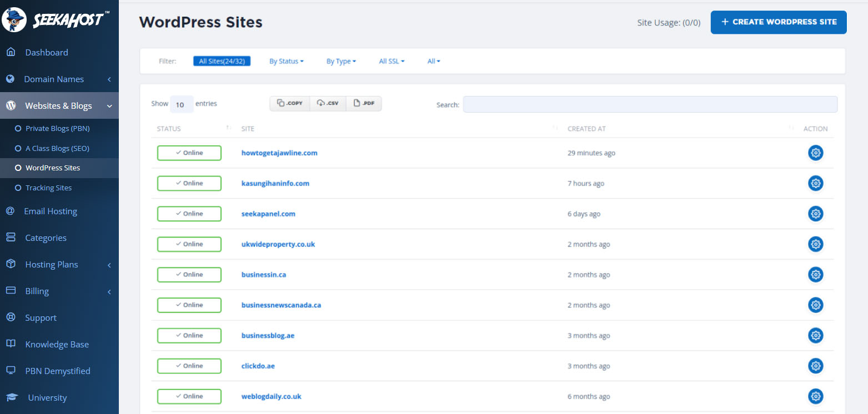The height and width of the screenshot is (414, 868).
Task: Click the .CSV export button
Action: pyautogui.click(x=328, y=103)
